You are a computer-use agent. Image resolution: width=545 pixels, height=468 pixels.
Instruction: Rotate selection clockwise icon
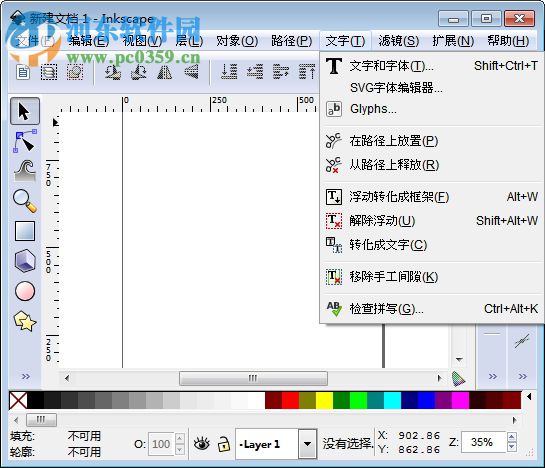coord(139,73)
